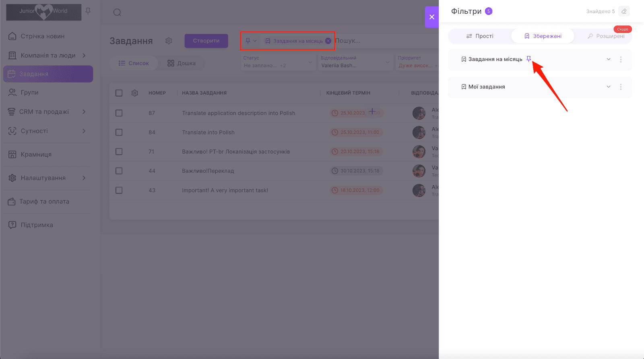The height and width of the screenshot is (359, 644).
Task: Check the box for task 43
Action: 119,190
